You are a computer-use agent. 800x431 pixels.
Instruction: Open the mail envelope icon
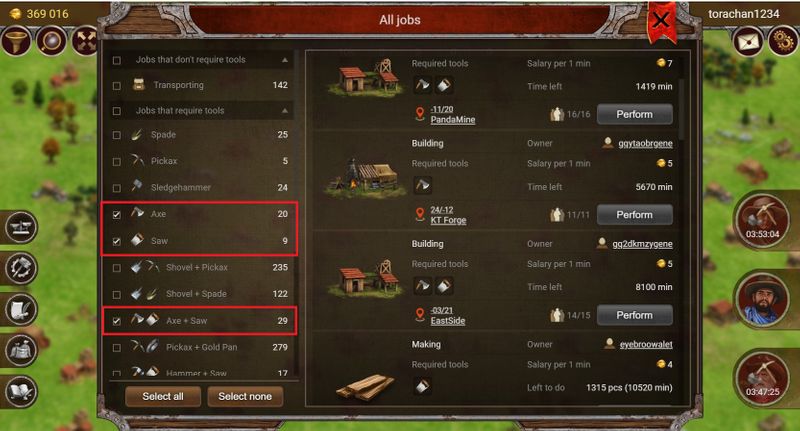point(747,42)
